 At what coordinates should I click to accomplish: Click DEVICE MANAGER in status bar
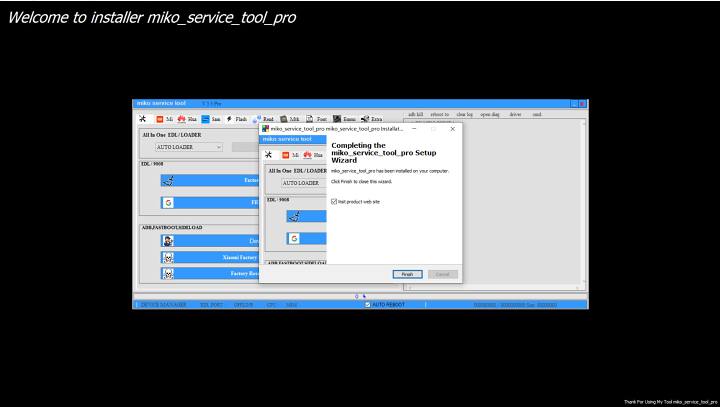(163, 305)
